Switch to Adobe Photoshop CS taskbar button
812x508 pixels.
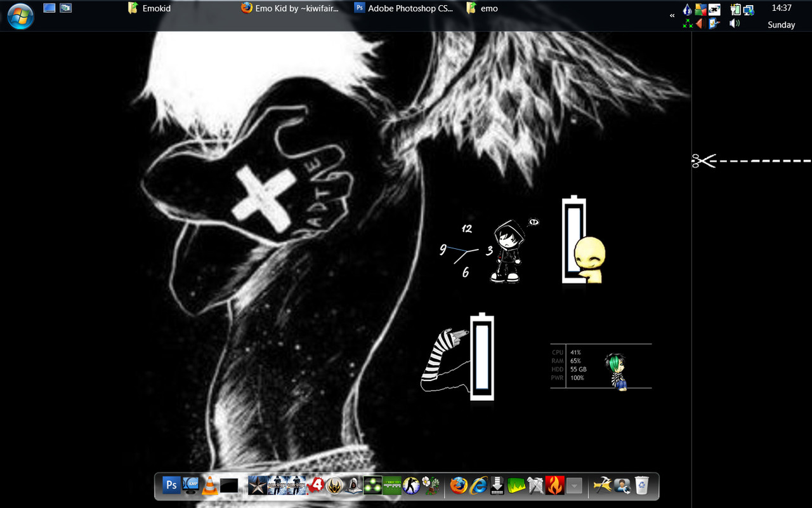(x=404, y=8)
